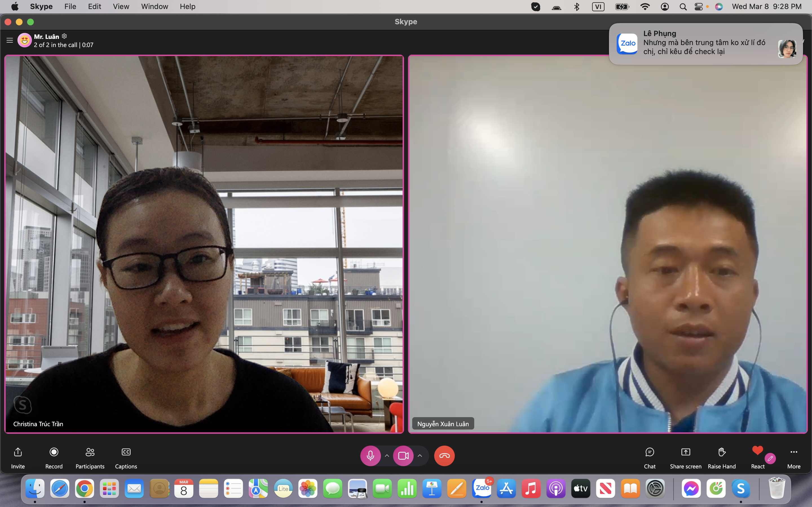Click the red end call button

[444, 456]
